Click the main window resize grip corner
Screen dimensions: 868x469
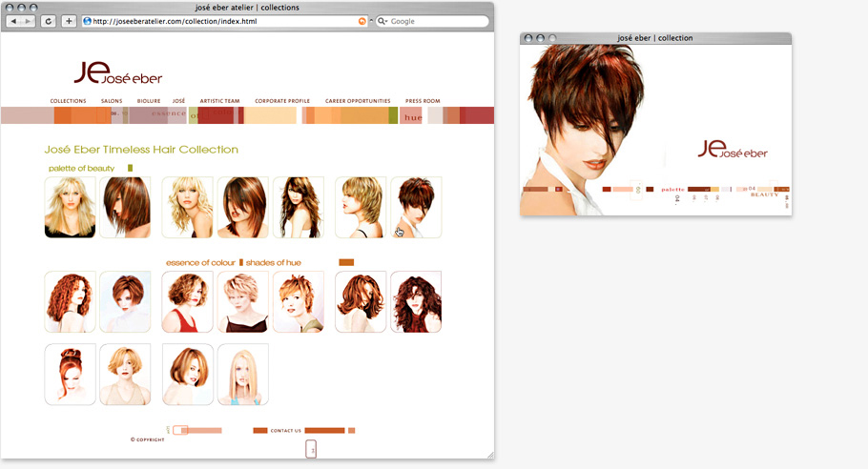(x=490, y=455)
